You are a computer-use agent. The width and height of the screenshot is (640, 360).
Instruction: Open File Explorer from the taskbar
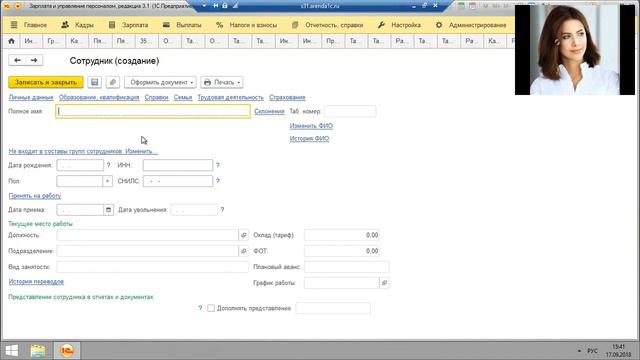point(38,351)
